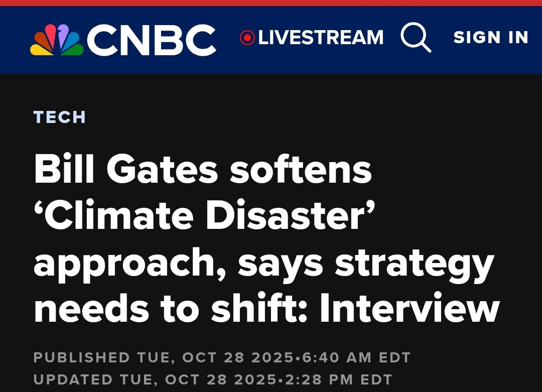Click the CNBC wordmark in header
The height and width of the screenshot is (392, 542).
[152, 40]
